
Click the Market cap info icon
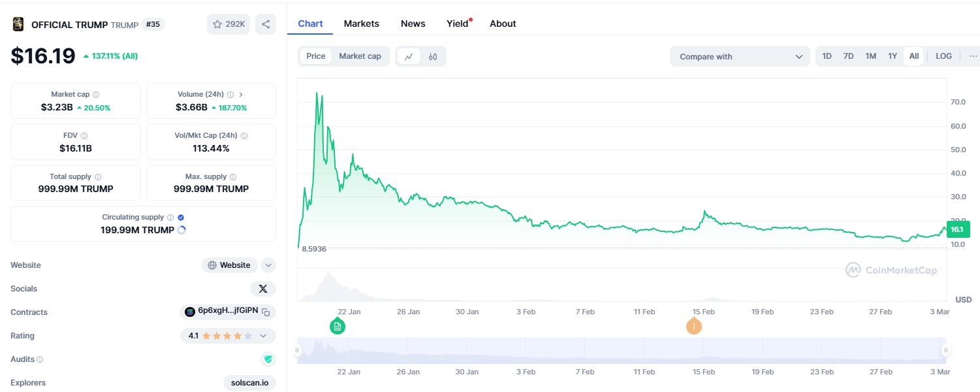[96, 95]
